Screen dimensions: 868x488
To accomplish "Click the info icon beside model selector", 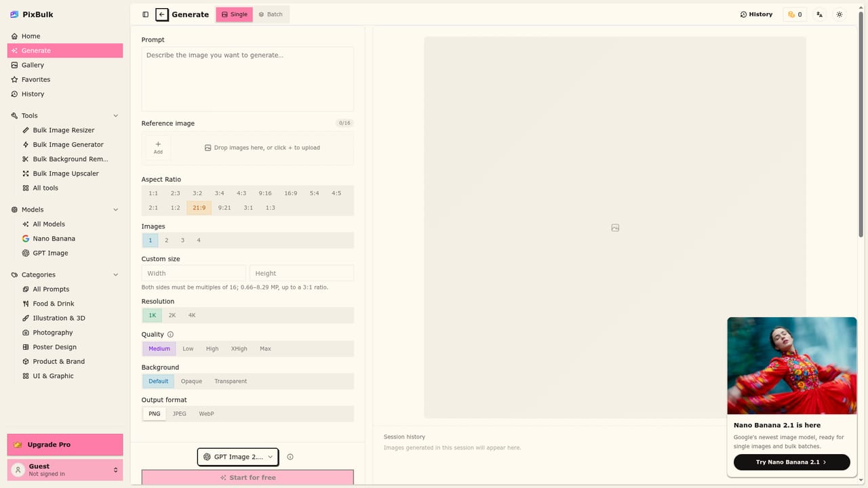I will click(x=290, y=457).
